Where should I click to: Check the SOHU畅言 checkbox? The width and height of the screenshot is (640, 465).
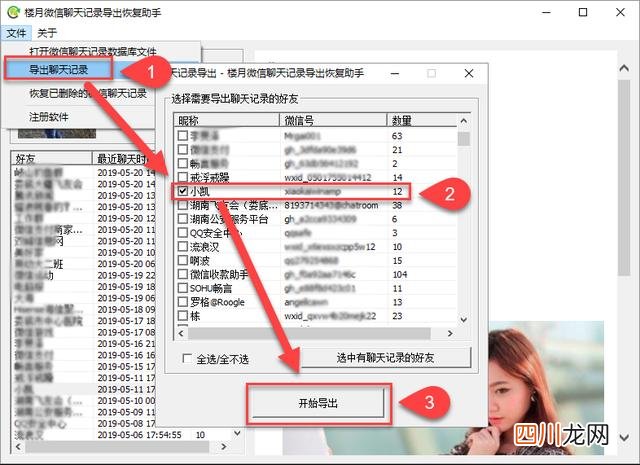(183, 288)
